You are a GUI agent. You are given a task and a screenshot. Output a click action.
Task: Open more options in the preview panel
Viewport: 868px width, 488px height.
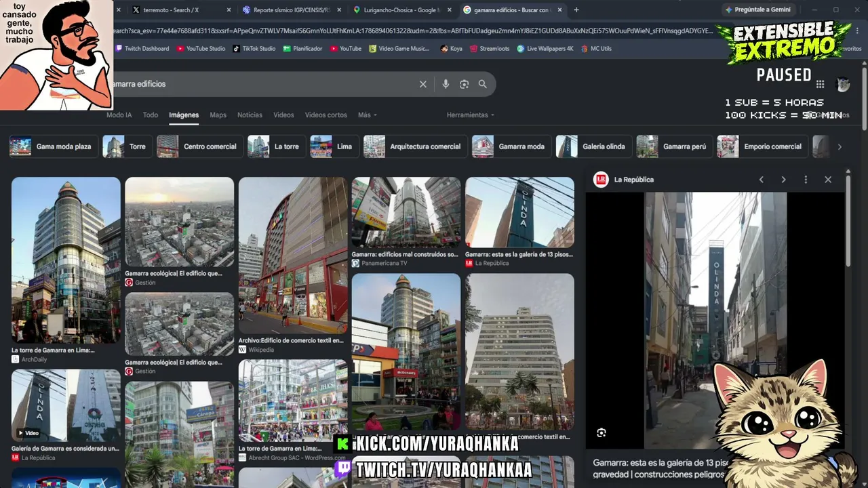click(806, 180)
